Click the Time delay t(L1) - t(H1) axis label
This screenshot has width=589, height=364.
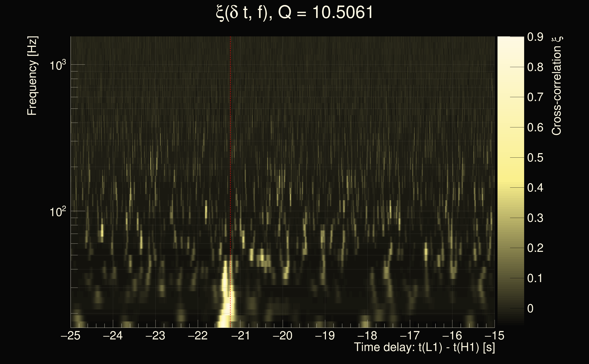pos(424,347)
